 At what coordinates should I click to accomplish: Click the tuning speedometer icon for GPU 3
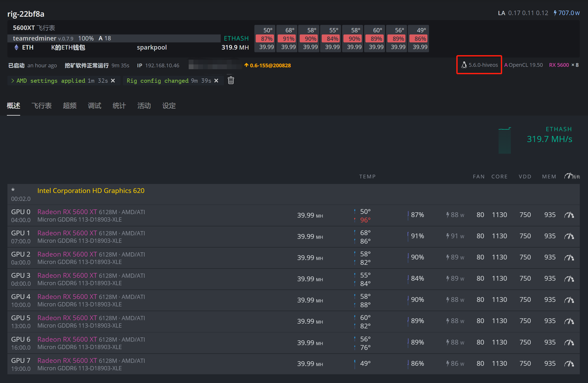[x=569, y=279]
